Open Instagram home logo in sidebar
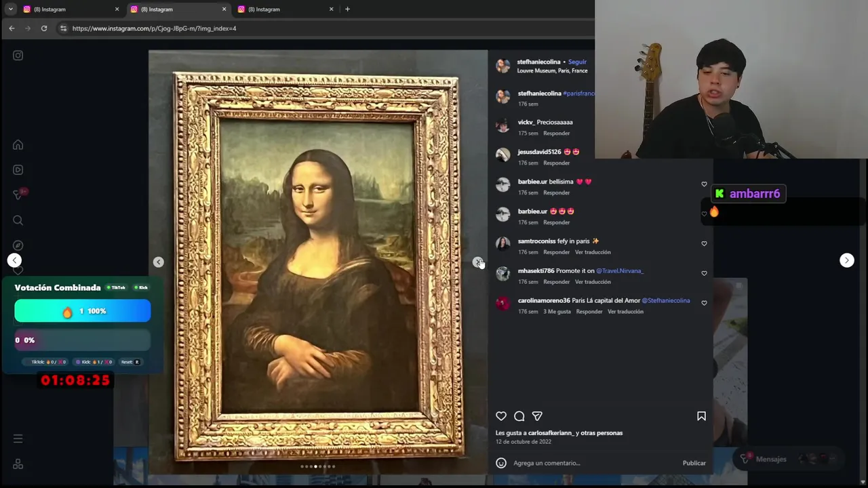Image resolution: width=868 pixels, height=488 pixels. (18, 56)
